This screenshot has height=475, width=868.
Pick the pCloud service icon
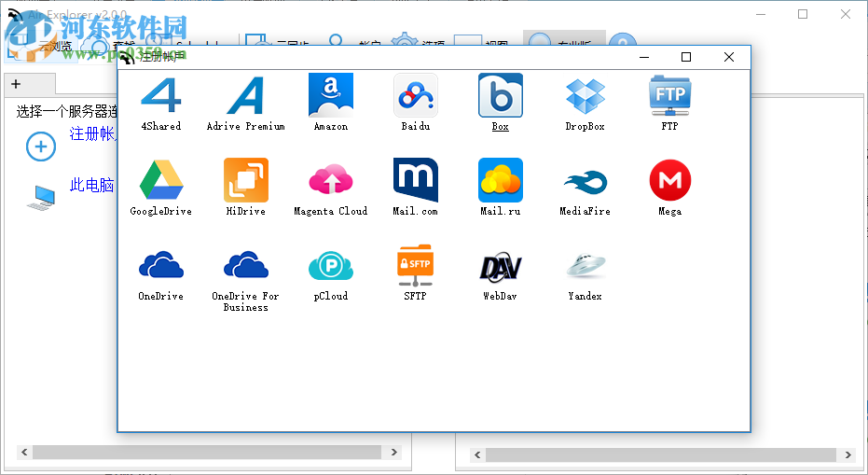330,265
